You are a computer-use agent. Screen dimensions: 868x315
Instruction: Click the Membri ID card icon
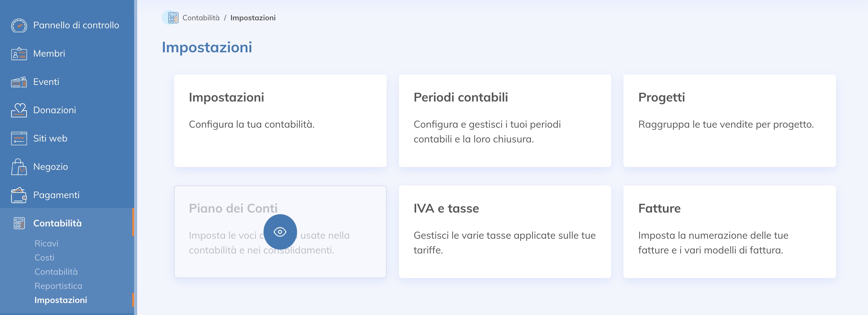click(19, 54)
